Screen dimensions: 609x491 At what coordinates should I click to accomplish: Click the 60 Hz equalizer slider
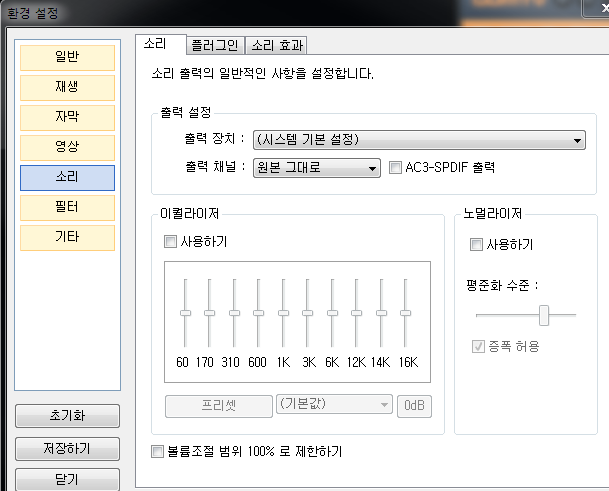coord(185,313)
